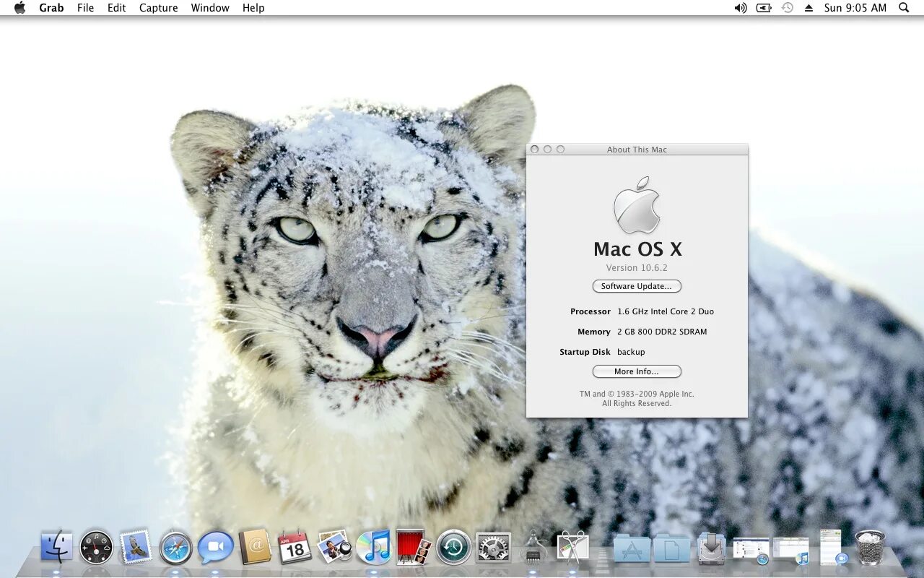The height and width of the screenshot is (578, 924).
Task: Open the Apple menu
Action: 19,8
